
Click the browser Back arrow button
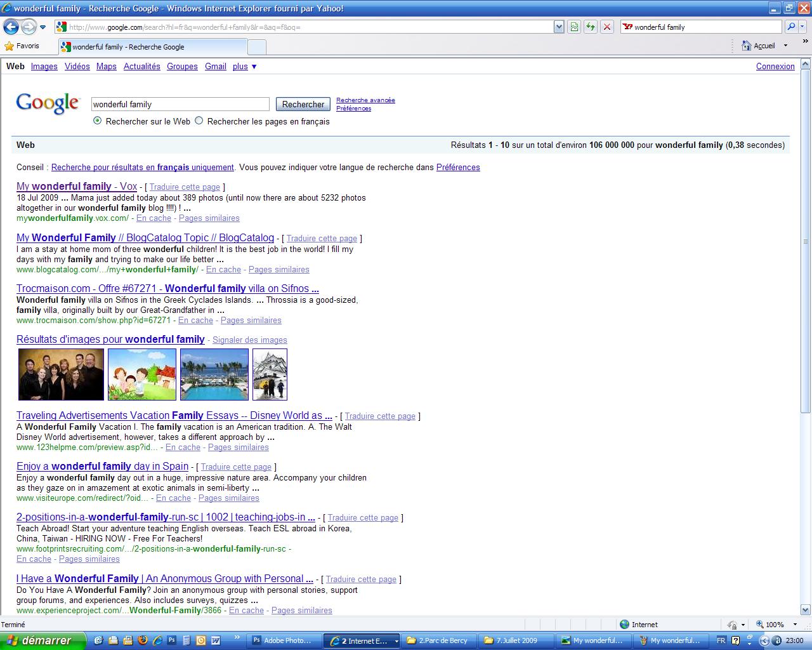[x=11, y=27]
